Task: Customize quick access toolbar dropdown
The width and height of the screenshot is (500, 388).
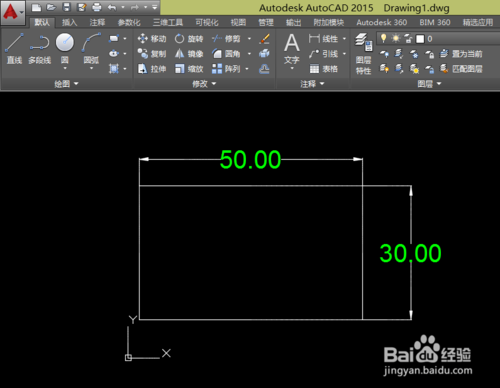Action: [x=155, y=7]
